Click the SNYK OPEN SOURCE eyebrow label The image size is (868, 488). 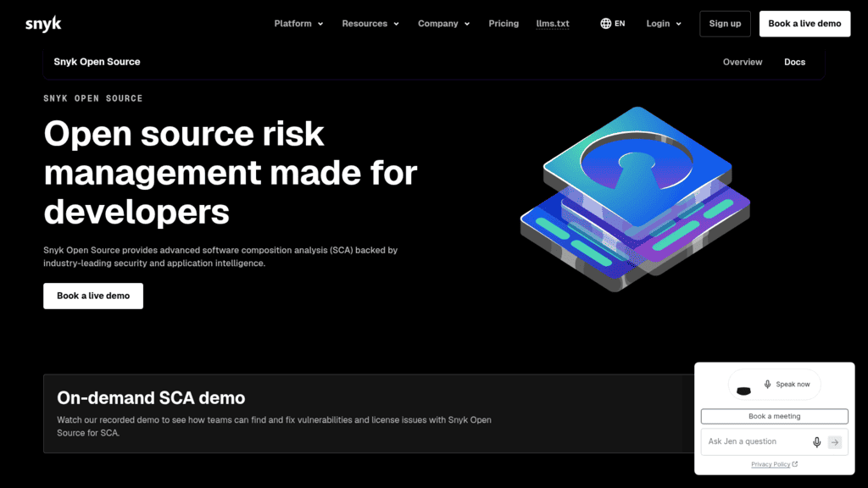click(x=93, y=98)
